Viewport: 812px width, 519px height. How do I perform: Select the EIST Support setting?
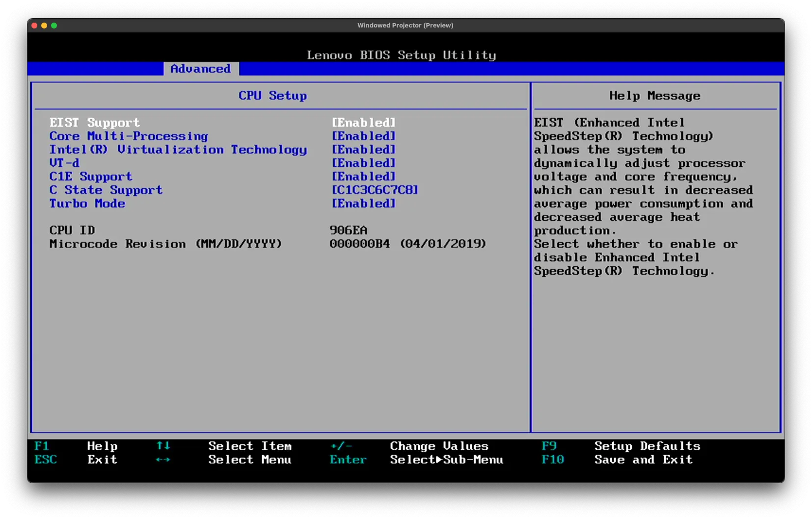tap(95, 122)
